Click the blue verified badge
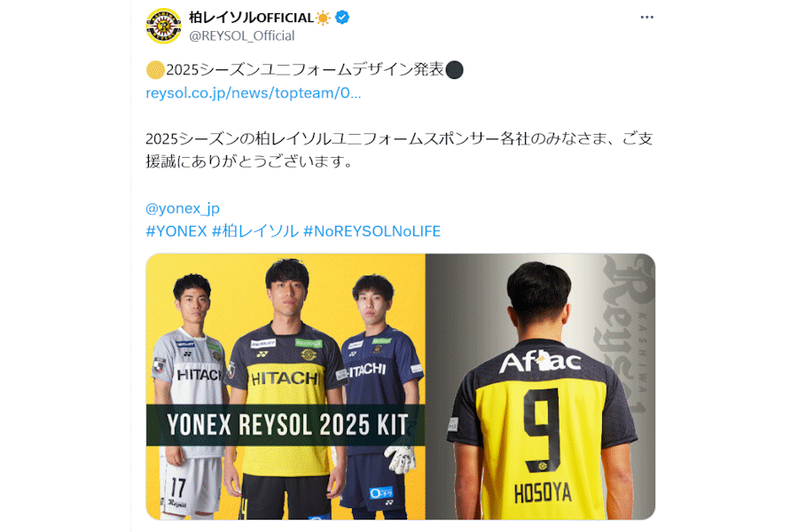Image resolution: width=798 pixels, height=532 pixels. coord(342,18)
